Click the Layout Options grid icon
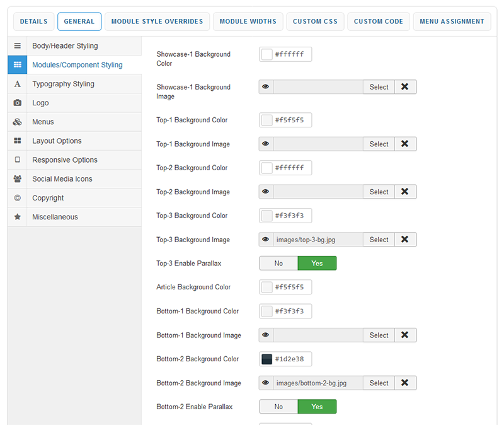 (x=17, y=141)
